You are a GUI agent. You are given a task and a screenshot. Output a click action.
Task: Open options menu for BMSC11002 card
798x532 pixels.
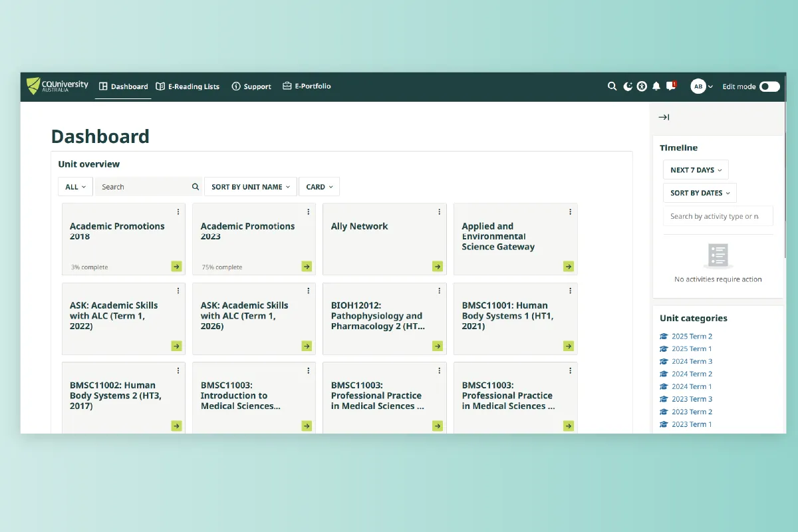point(178,371)
